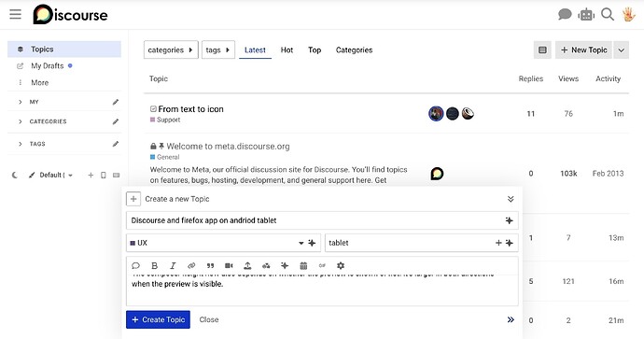Open My Drafts in sidebar
Screen dimensions: 644x339
[x=64, y=65]
